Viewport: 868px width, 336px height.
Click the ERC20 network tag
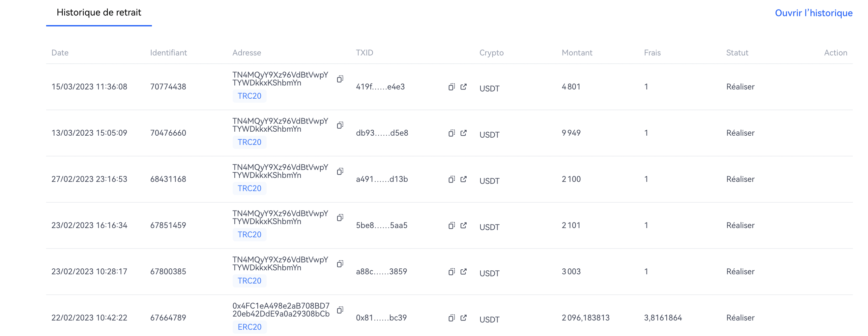[249, 327]
